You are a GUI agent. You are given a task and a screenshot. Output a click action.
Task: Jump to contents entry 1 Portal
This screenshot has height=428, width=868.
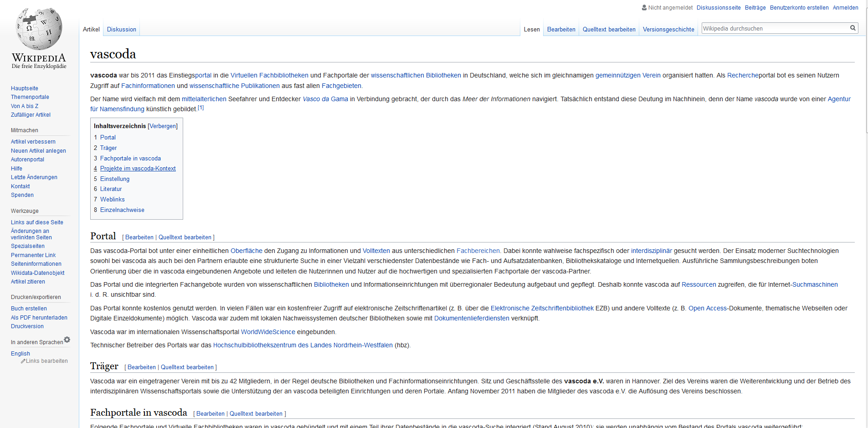pyautogui.click(x=105, y=137)
